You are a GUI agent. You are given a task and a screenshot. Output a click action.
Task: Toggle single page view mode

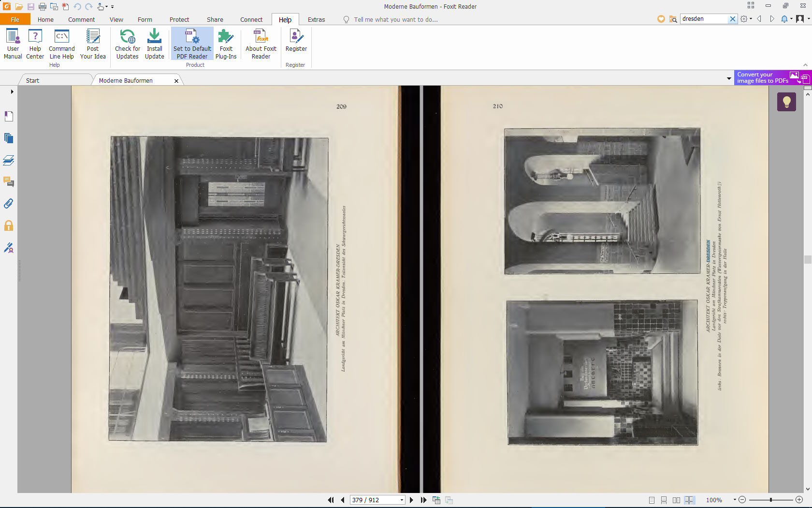pyautogui.click(x=652, y=500)
